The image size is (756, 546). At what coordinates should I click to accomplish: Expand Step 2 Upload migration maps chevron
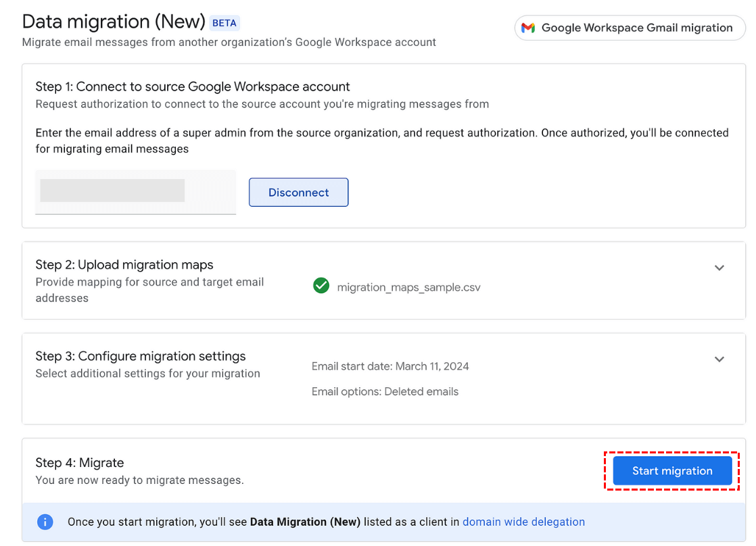point(719,268)
